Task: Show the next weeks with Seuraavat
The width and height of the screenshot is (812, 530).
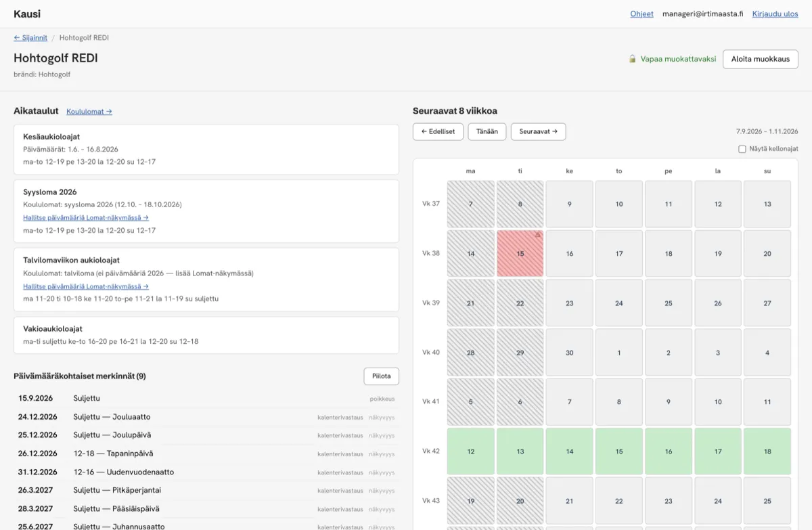Action: click(x=539, y=131)
